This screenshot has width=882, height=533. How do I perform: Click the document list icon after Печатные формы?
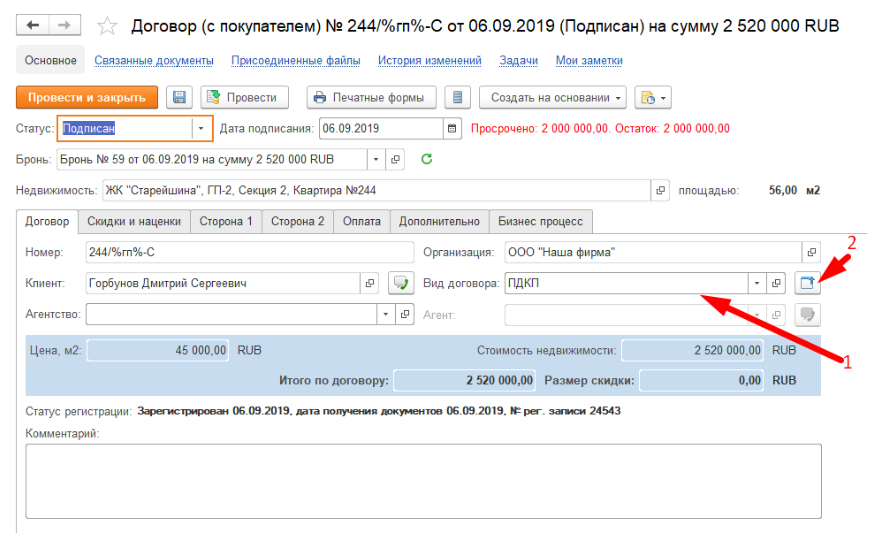tap(458, 97)
